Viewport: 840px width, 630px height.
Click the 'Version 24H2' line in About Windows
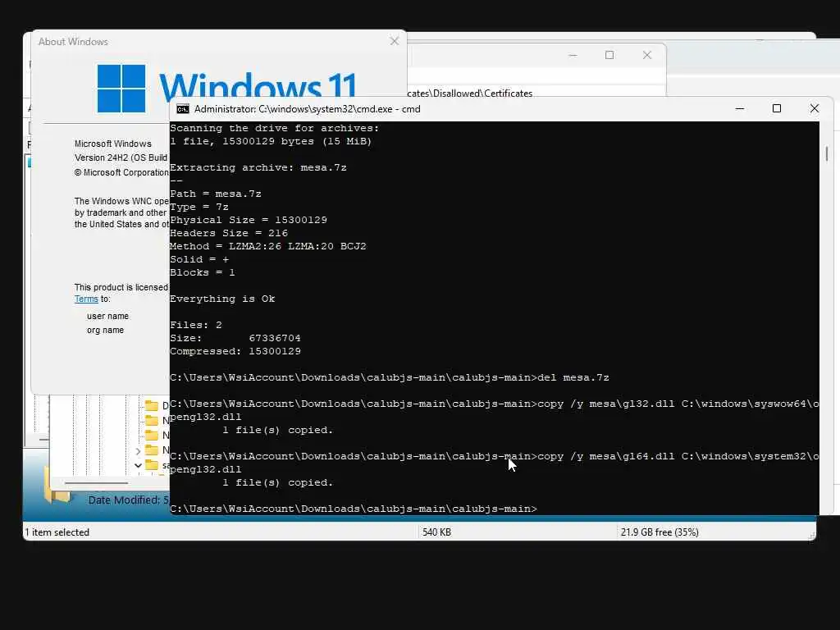coord(121,157)
